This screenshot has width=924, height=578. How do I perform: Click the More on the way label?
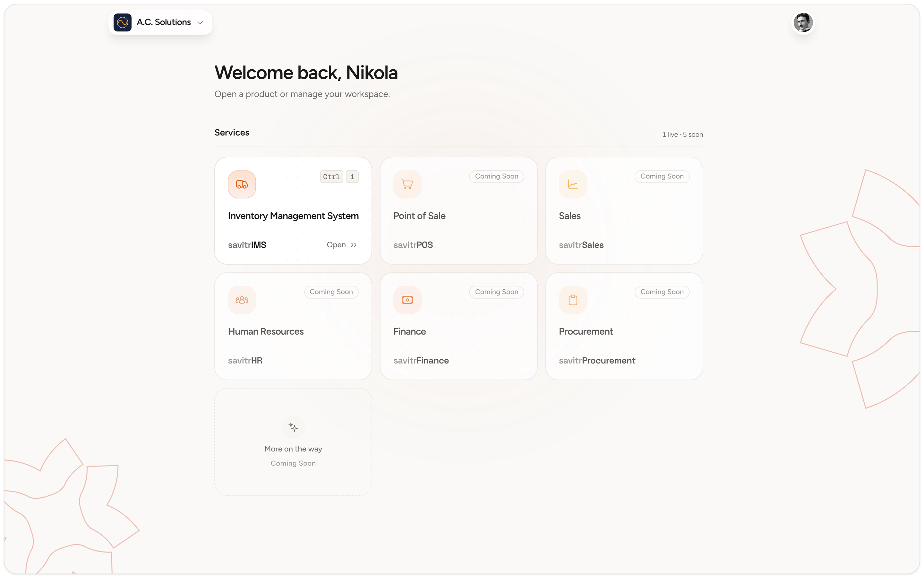click(x=293, y=449)
